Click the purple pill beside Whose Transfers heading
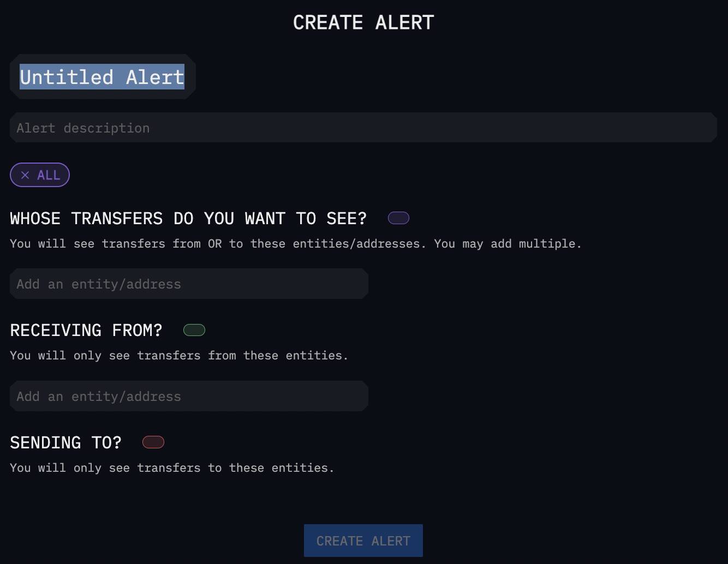Screen dimensions: 728x564 click(398, 218)
